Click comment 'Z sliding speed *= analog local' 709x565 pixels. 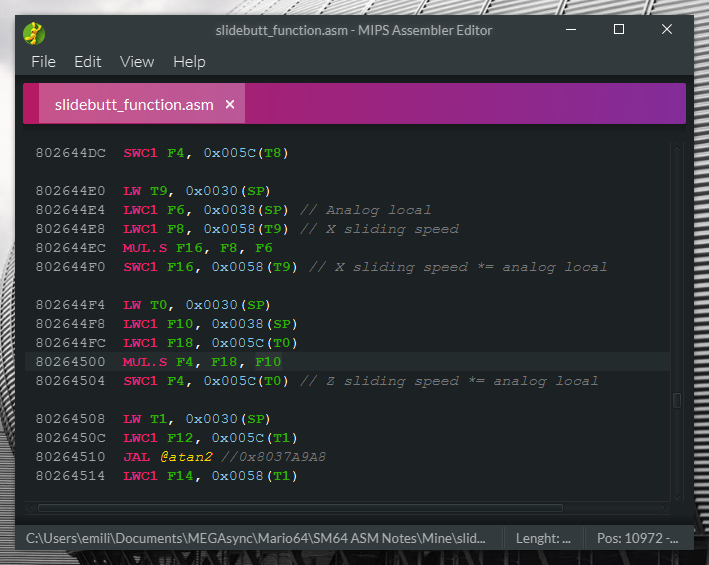[449, 381]
